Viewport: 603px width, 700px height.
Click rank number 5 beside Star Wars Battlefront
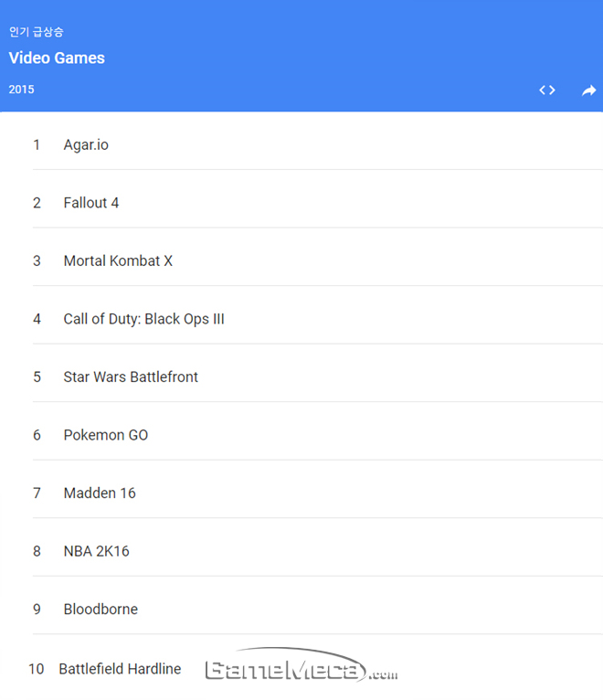(x=37, y=377)
